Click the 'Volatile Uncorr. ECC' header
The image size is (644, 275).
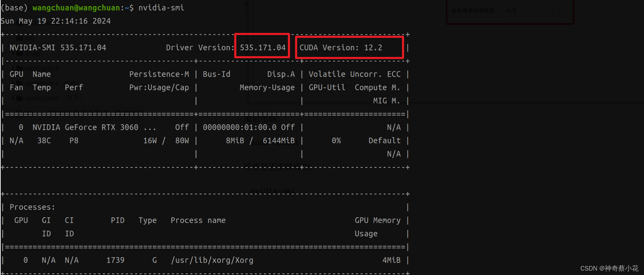[355, 74]
